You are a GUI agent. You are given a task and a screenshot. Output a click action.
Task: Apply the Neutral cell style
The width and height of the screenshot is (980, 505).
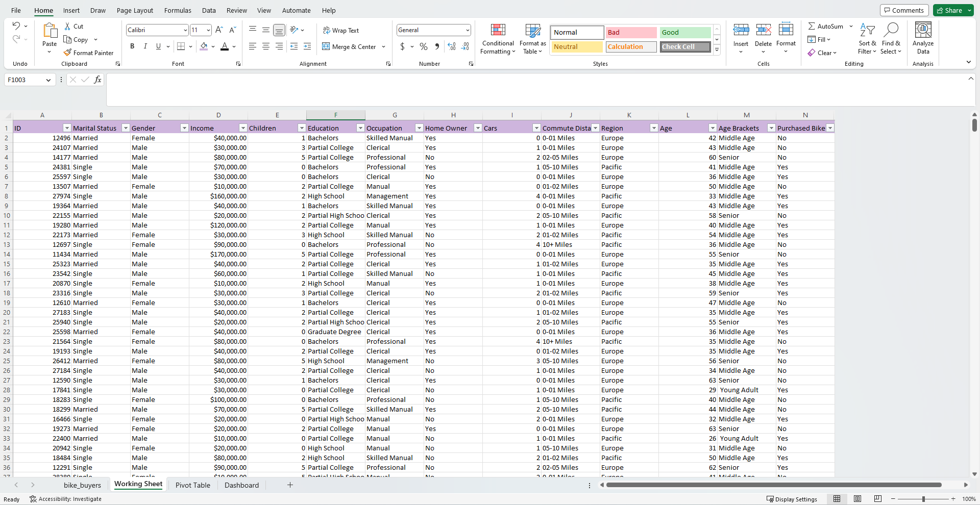[577, 46]
